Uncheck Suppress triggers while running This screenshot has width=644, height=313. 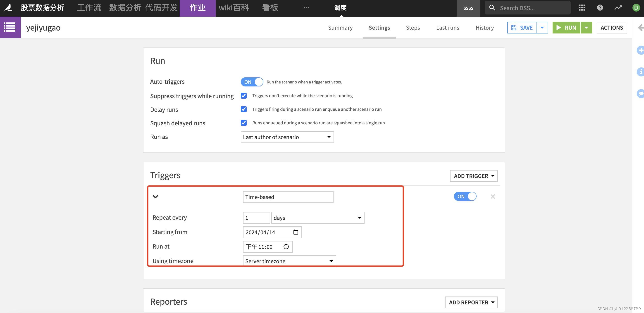[243, 96]
